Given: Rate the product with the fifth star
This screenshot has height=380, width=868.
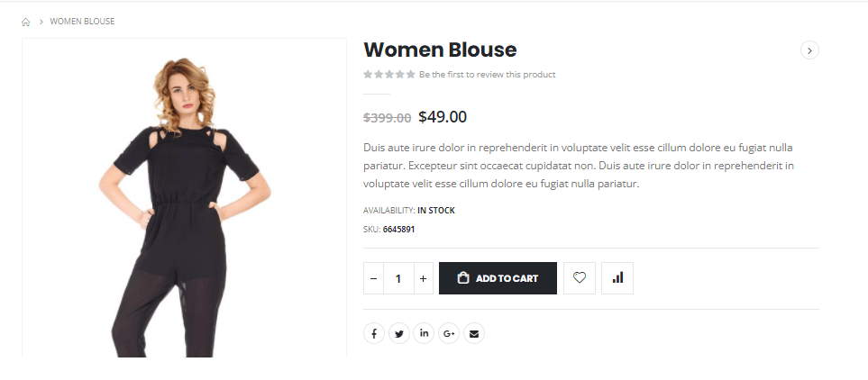Looking at the screenshot, I should [411, 75].
